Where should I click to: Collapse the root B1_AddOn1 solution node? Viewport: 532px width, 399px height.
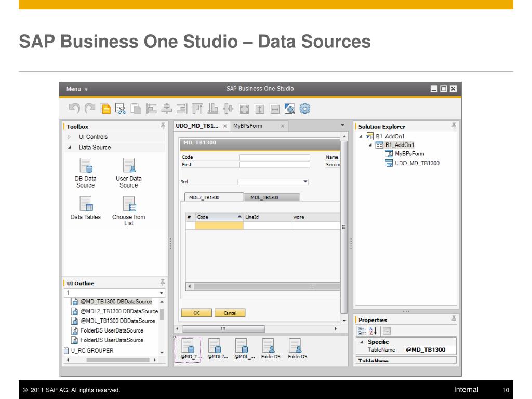(361, 137)
